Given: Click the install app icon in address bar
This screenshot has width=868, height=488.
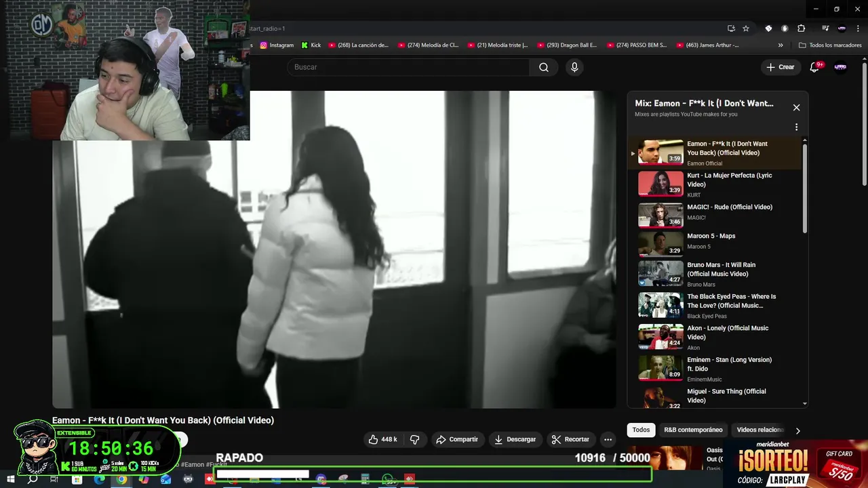Looking at the screenshot, I should 731,28.
